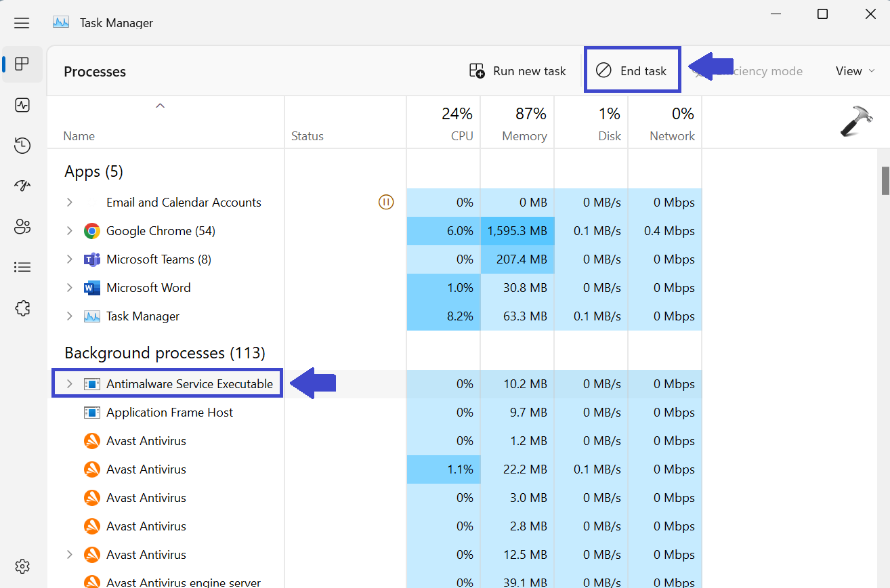890x588 pixels.
Task: Expand the Microsoft Word process group
Action: pos(69,288)
